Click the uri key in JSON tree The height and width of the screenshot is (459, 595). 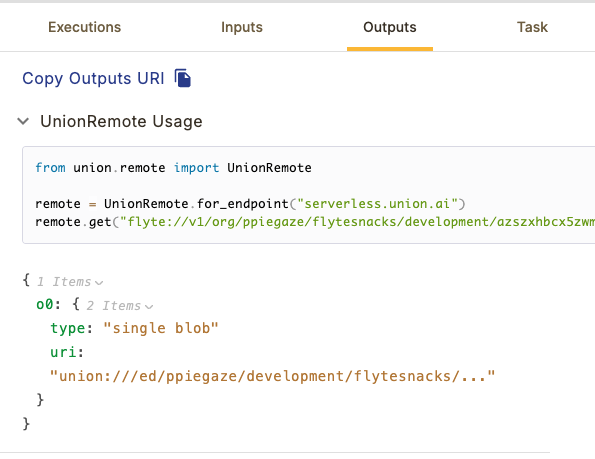[x=63, y=352]
